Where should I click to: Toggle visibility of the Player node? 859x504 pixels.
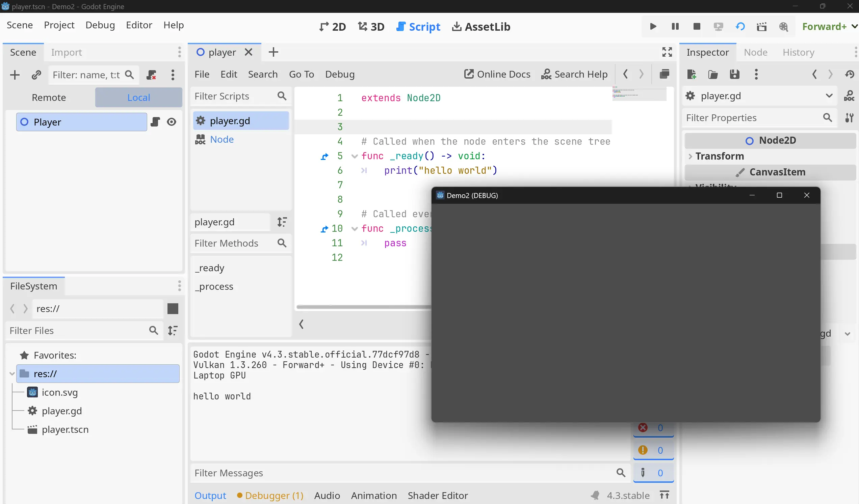point(172,122)
